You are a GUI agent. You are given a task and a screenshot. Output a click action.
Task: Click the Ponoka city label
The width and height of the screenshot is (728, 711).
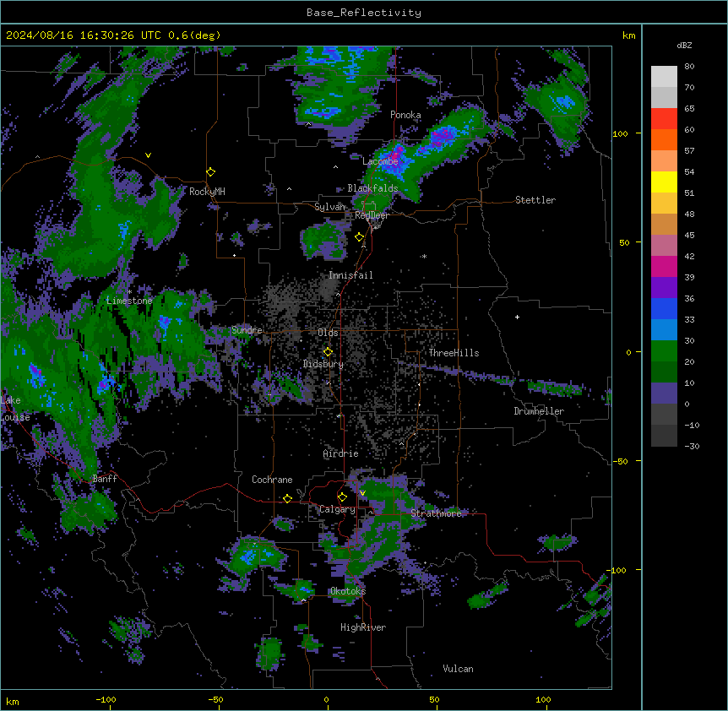click(405, 115)
